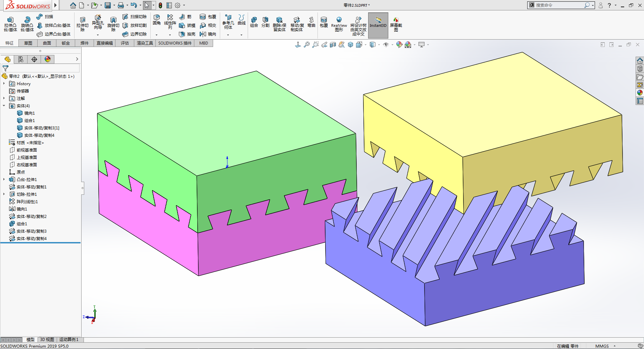Select the 镜向 mirror tool in ribbon
This screenshot has height=349, width=644.
208,34
